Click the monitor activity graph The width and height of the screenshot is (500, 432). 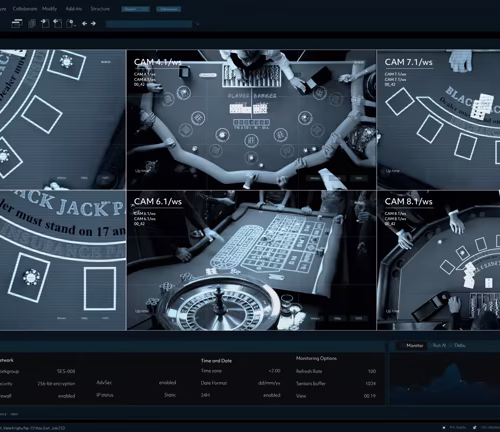click(x=444, y=380)
